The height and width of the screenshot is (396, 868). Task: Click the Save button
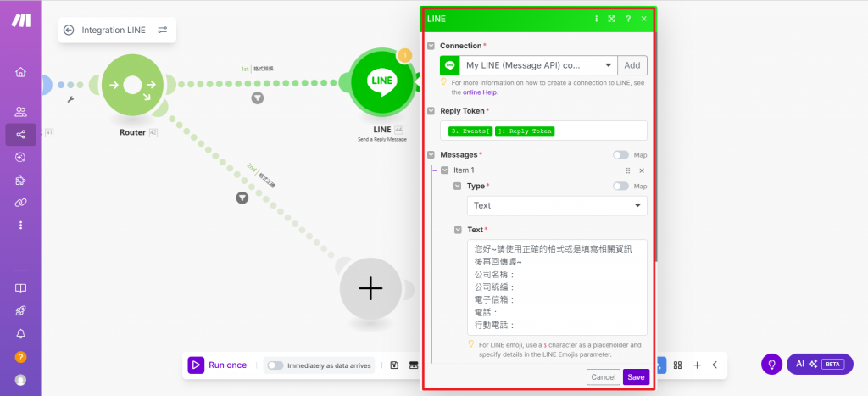click(636, 377)
